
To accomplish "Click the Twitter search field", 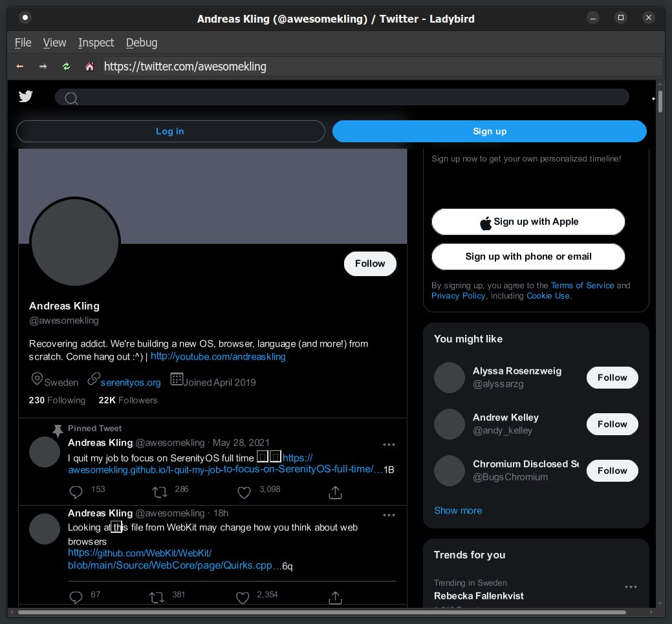I will (342, 97).
